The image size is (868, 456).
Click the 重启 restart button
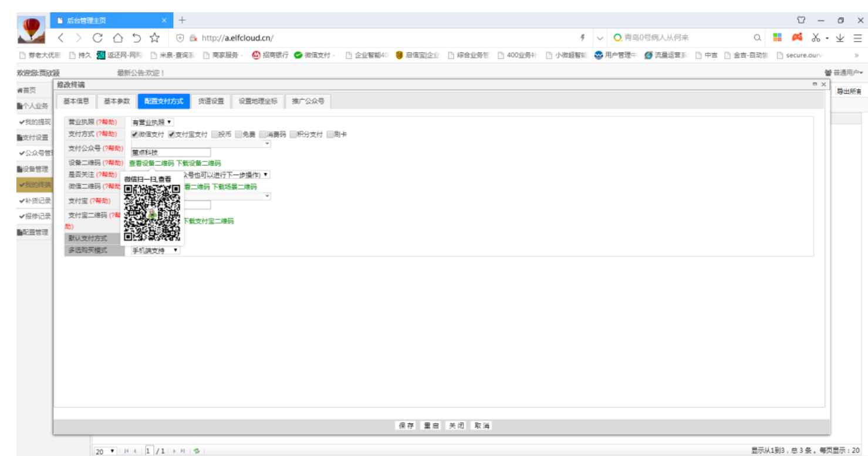click(431, 425)
